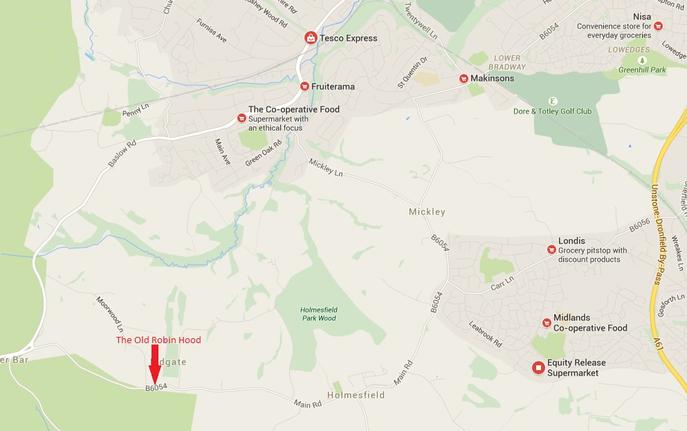Click The Old Robin Hood red text
Image resolution: width=687 pixels, height=431 pixels.
click(x=159, y=340)
